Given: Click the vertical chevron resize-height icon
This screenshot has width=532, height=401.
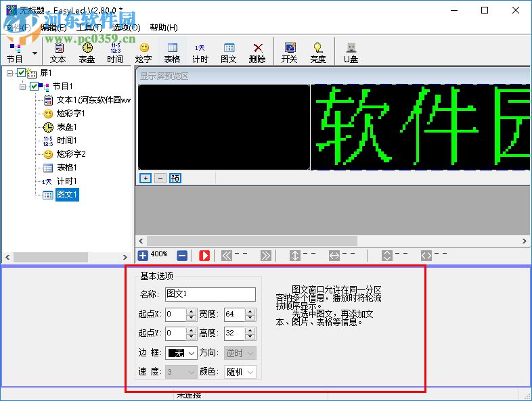Looking at the screenshot, I should (x=386, y=255).
